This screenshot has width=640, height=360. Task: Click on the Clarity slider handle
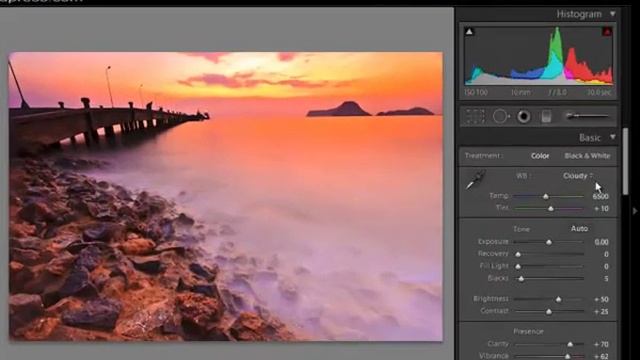(x=570, y=344)
